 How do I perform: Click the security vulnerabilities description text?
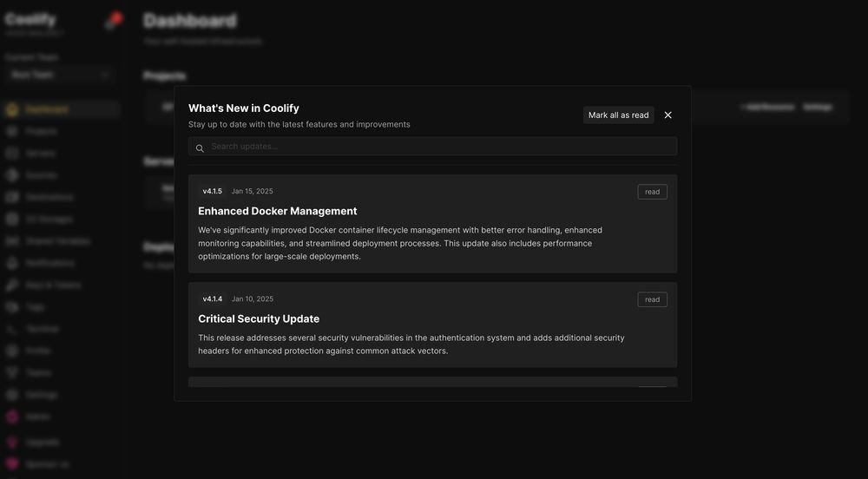pos(411,344)
